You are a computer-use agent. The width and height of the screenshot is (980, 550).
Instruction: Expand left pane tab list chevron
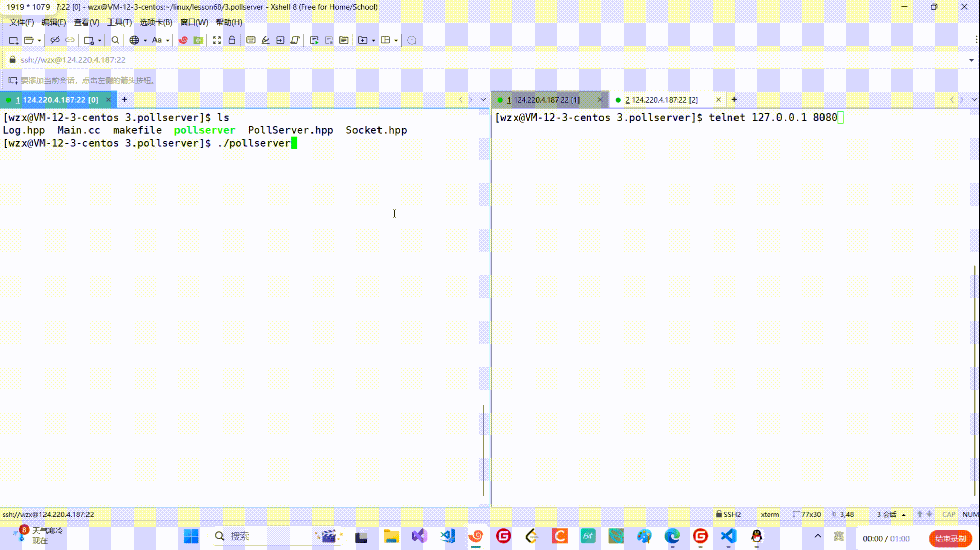(x=483, y=100)
